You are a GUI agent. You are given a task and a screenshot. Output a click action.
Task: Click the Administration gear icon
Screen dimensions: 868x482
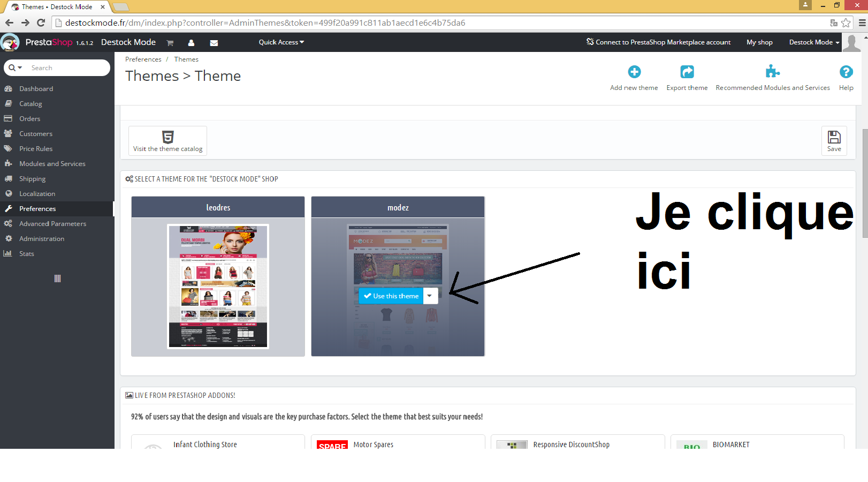pos(9,238)
